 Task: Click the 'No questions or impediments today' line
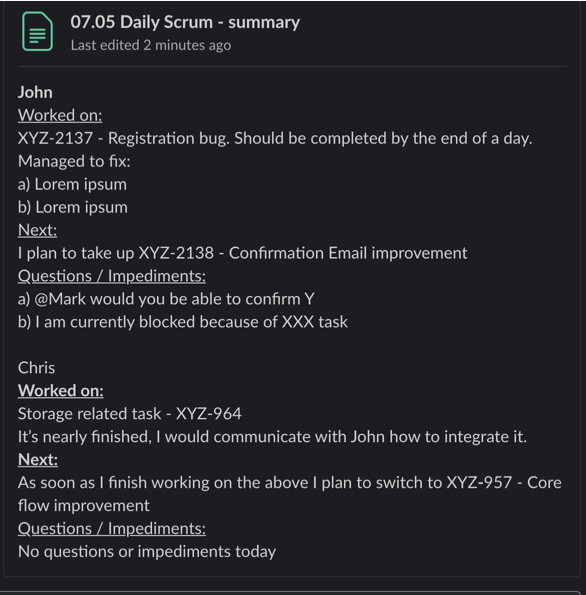click(147, 552)
